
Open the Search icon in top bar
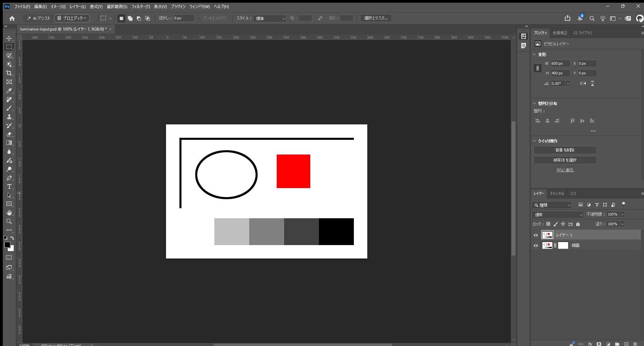592,18
